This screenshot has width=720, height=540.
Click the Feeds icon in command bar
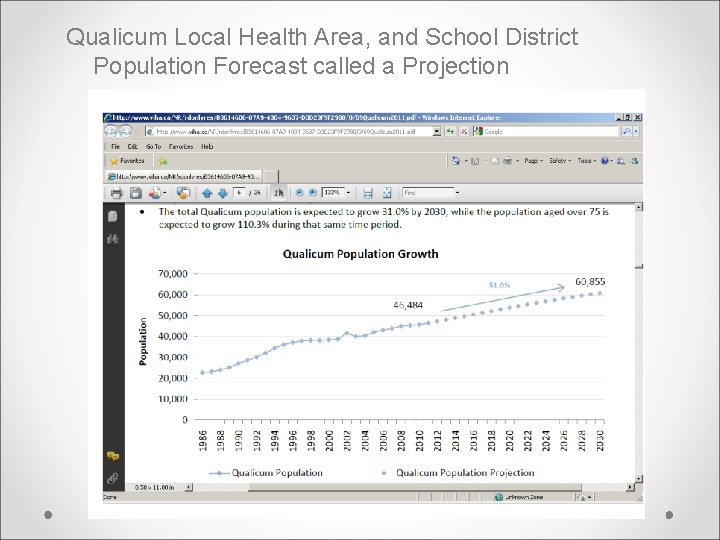click(475, 161)
